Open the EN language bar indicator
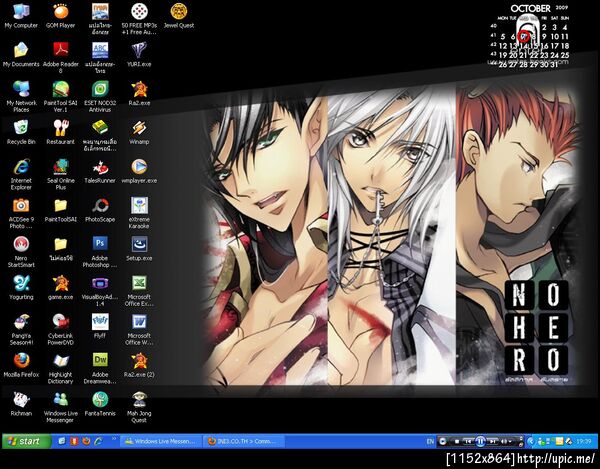 pos(430,441)
